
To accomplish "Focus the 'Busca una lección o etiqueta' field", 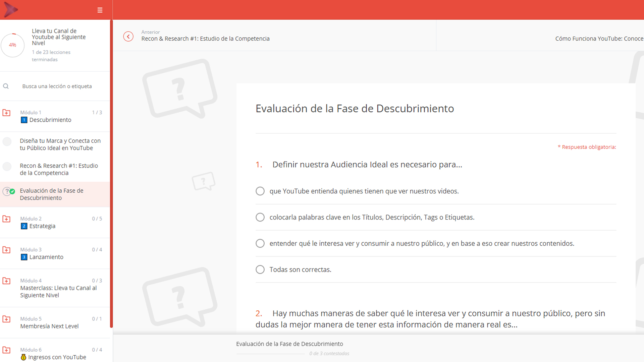I will coord(57,86).
